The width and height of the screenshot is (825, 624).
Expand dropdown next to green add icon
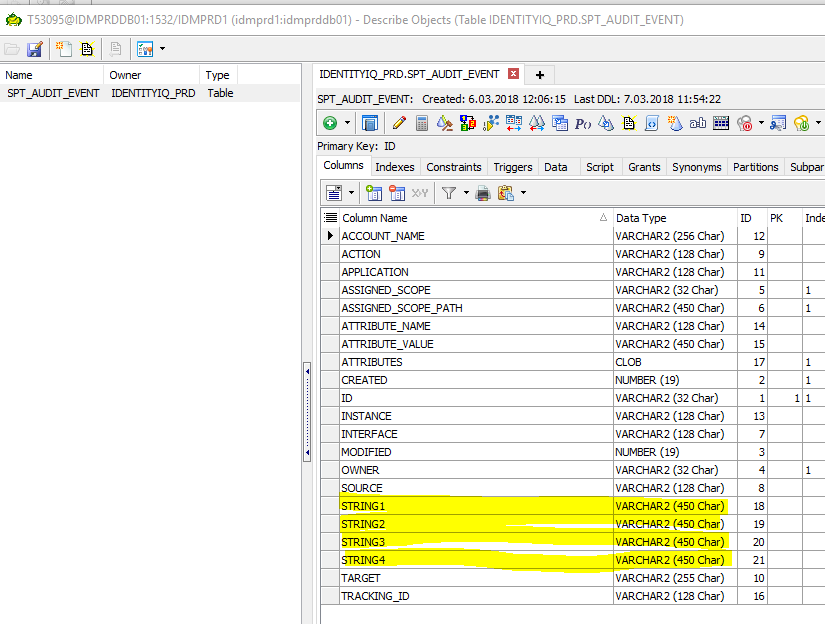tap(348, 123)
